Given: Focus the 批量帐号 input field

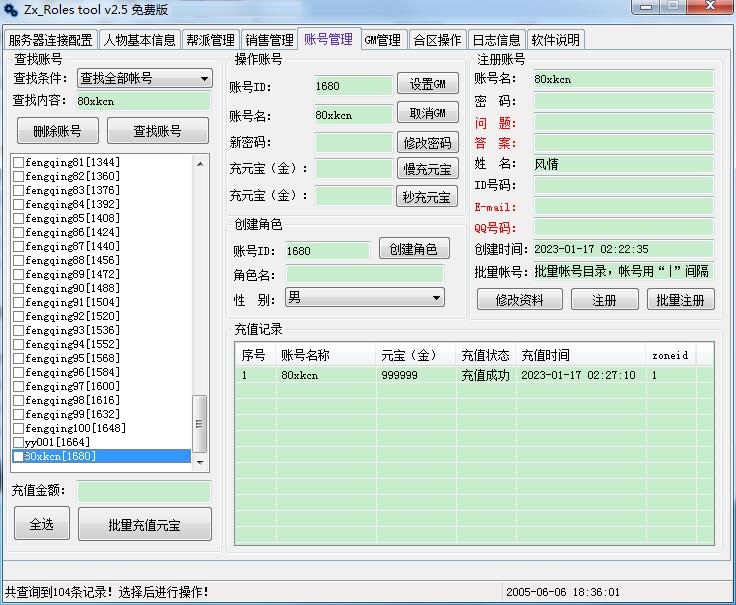Looking at the screenshot, I should click(623, 271).
